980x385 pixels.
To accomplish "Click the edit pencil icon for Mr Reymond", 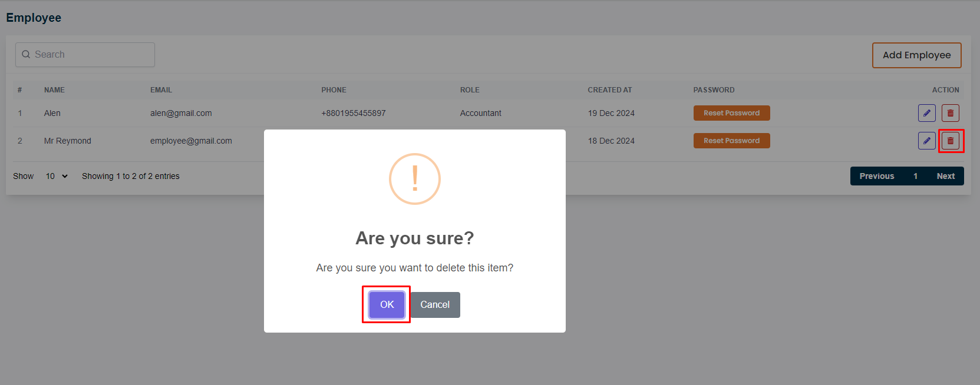I will tap(926, 141).
